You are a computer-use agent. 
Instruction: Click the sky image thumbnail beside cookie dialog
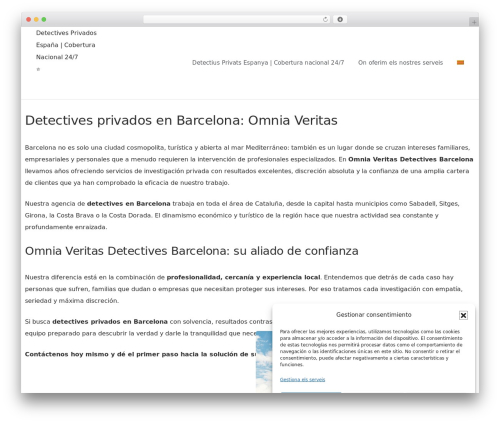click(x=264, y=362)
